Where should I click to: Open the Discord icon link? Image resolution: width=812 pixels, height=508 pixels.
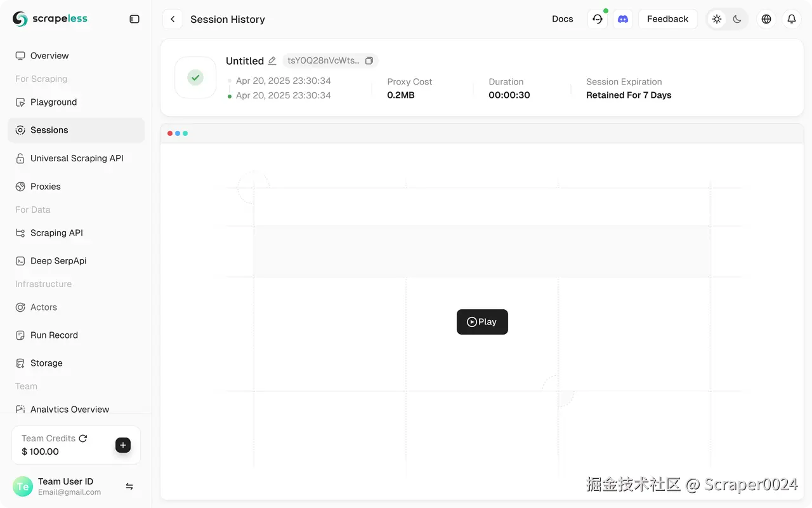(623, 19)
